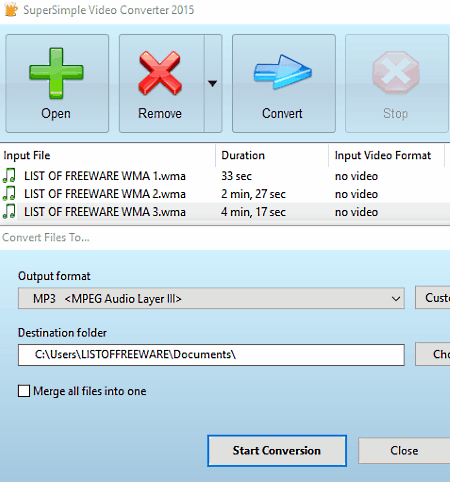Click the Start Conversion button

pyautogui.click(x=277, y=451)
